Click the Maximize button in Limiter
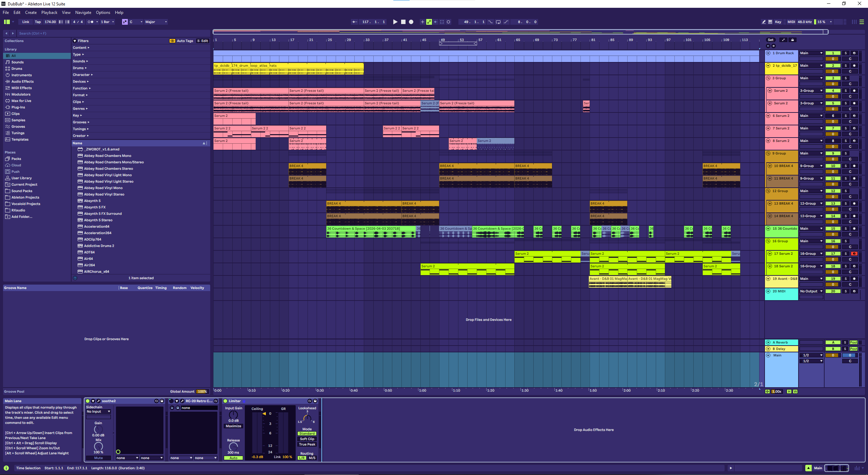Image resolution: width=868 pixels, height=475 pixels. click(x=233, y=426)
